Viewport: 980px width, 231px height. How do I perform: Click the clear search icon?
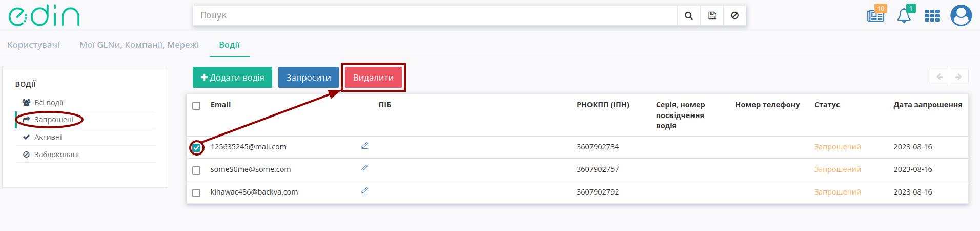click(734, 16)
